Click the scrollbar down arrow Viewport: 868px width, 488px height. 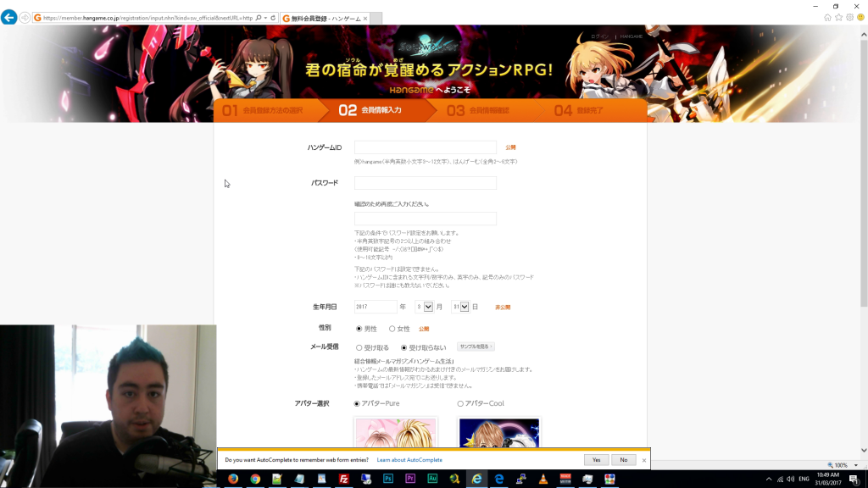[x=864, y=451]
